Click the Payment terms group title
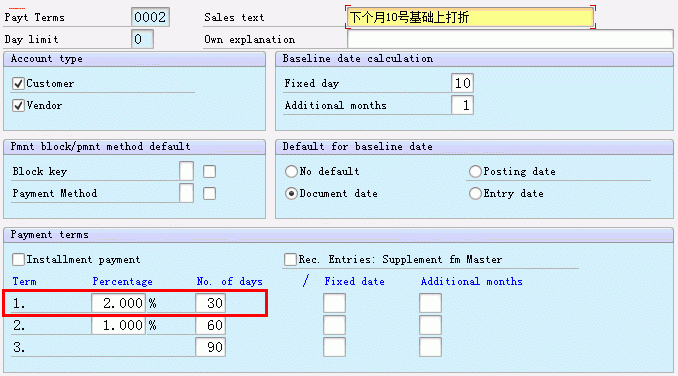 (49, 235)
